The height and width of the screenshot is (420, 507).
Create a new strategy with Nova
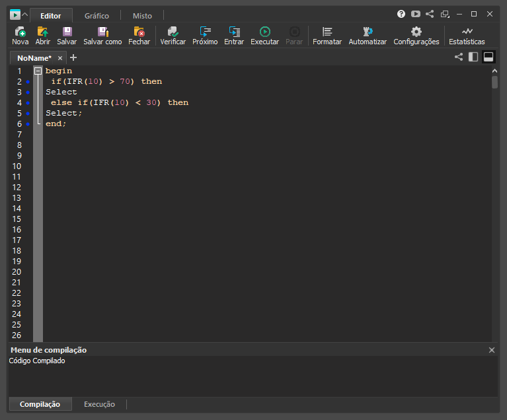click(20, 36)
